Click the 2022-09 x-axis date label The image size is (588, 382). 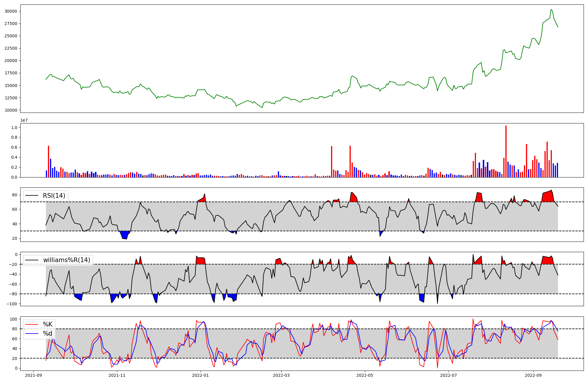tap(533, 375)
